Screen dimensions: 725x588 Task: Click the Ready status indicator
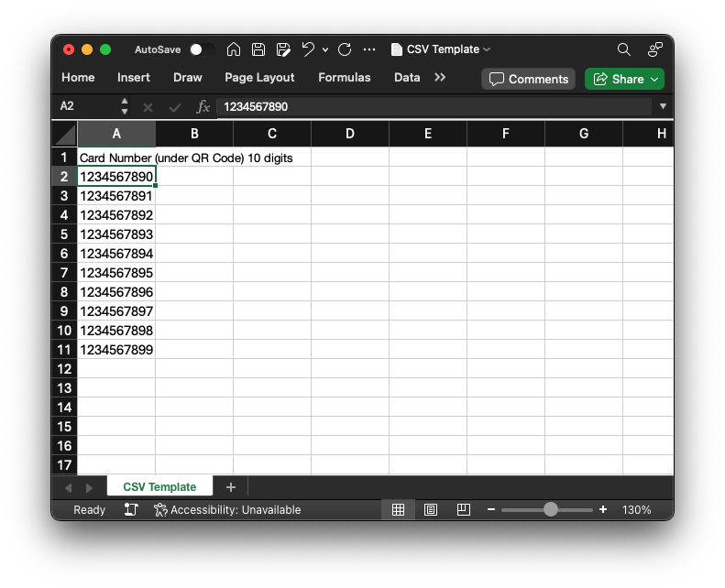click(x=89, y=510)
